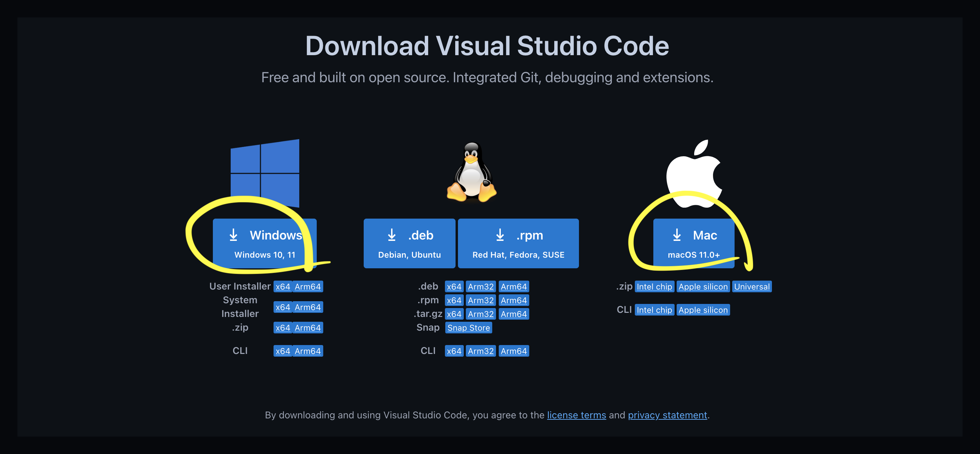Download the Windows x64 .zip archive
Viewport: 980px width, 454px height.
(x=283, y=327)
